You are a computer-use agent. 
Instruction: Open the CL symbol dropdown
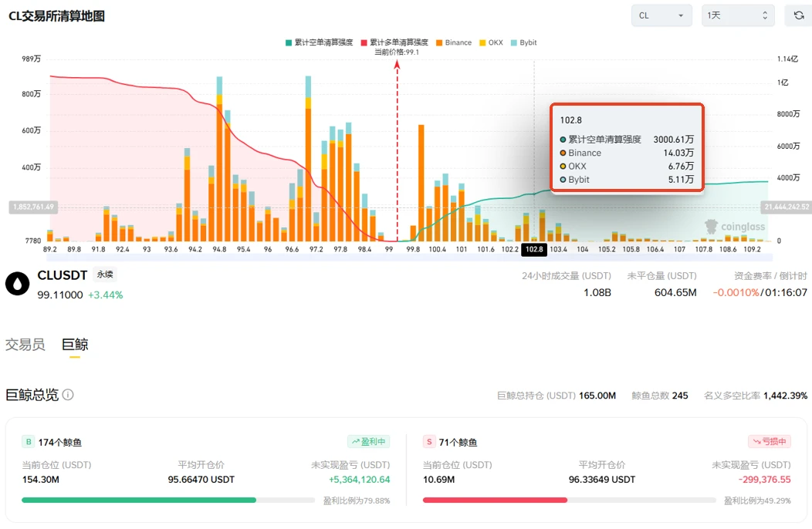coord(661,15)
